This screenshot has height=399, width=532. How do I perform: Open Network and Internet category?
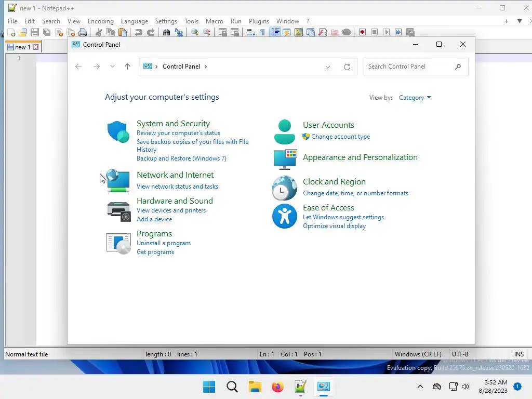click(x=175, y=175)
